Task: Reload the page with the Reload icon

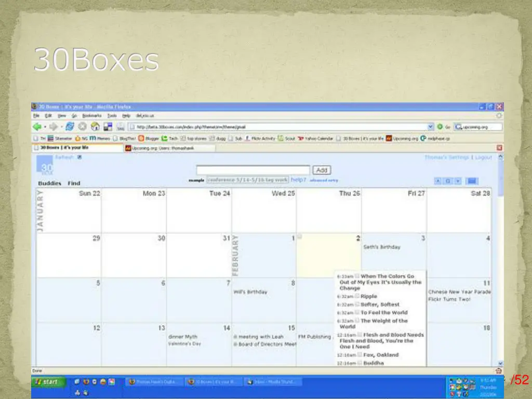Action: click(70, 127)
